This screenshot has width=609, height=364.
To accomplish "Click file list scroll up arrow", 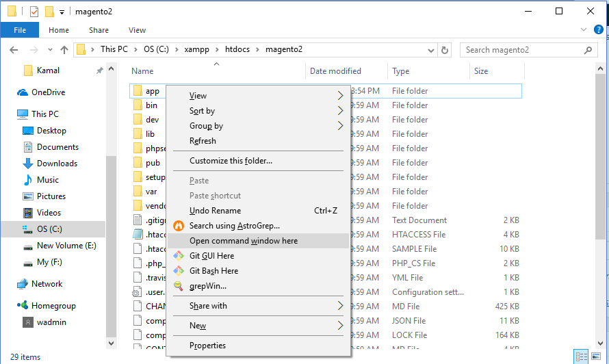I will pyautogui.click(x=600, y=68).
